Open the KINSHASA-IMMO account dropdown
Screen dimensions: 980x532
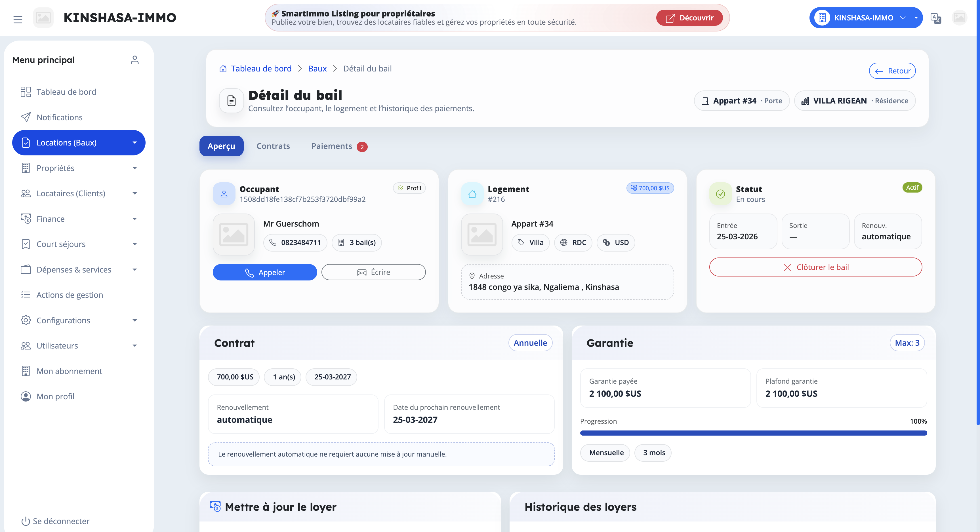865,18
